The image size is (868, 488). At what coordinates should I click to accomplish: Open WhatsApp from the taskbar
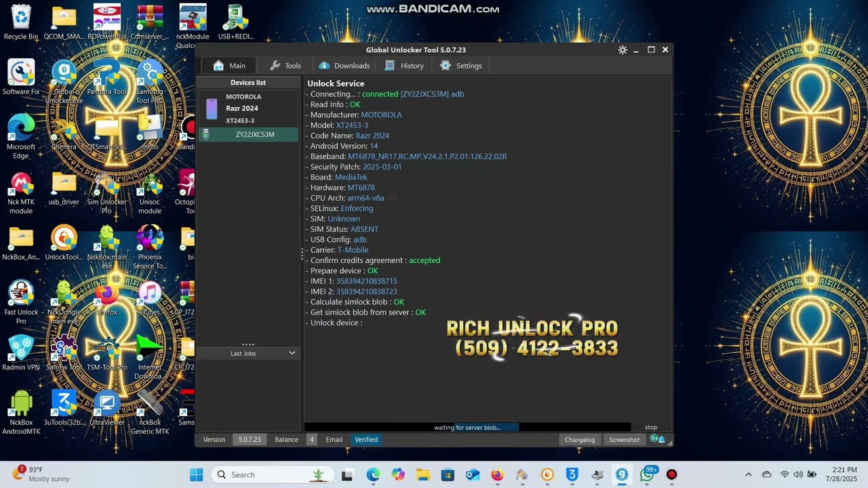click(647, 474)
